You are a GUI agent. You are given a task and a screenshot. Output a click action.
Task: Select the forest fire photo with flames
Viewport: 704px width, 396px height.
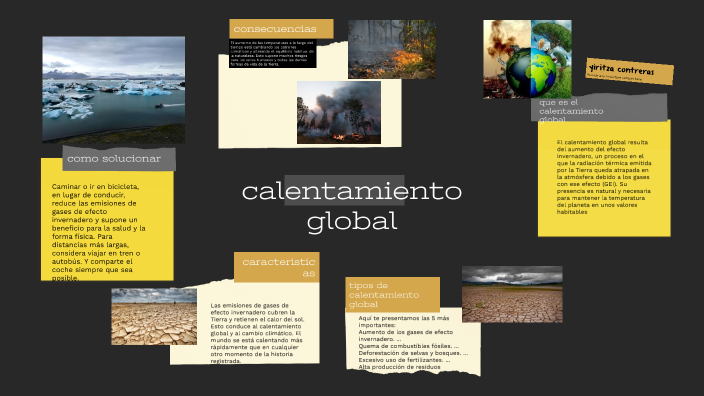pos(392,49)
